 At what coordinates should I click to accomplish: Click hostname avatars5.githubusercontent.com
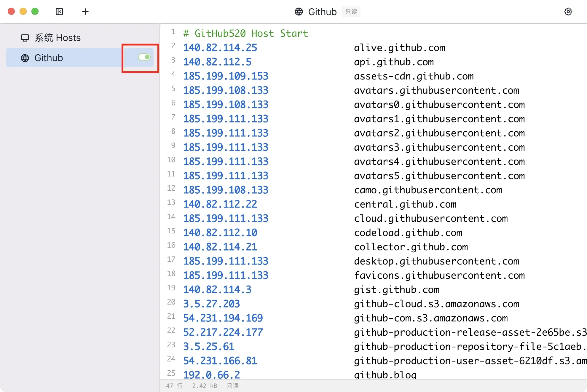[439, 176]
